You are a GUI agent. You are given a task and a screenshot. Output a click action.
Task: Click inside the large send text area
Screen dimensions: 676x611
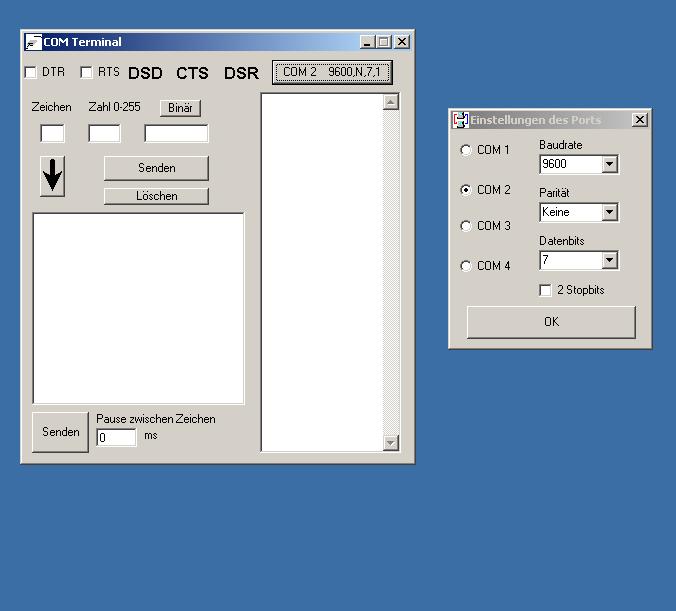[x=138, y=309]
